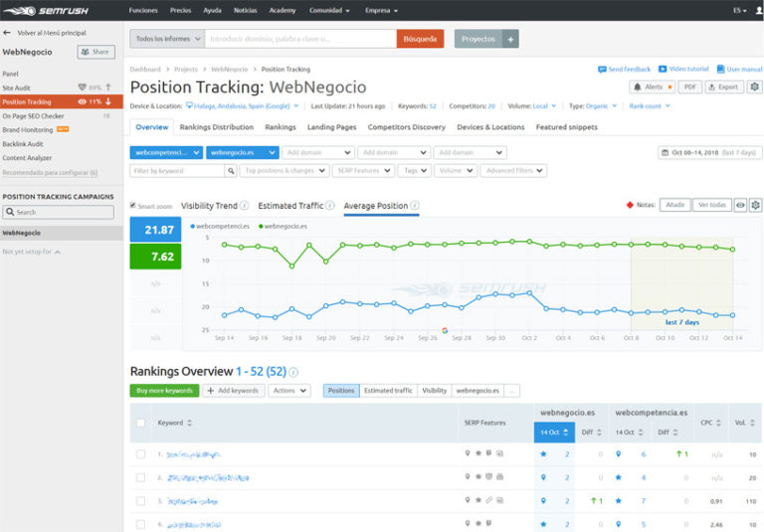
Task: Switch to Landing Pages tab
Action: (x=331, y=127)
